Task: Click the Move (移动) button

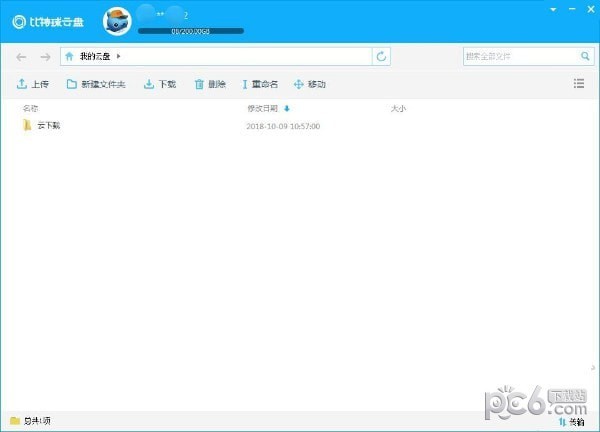Action: [x=310, y=85]
